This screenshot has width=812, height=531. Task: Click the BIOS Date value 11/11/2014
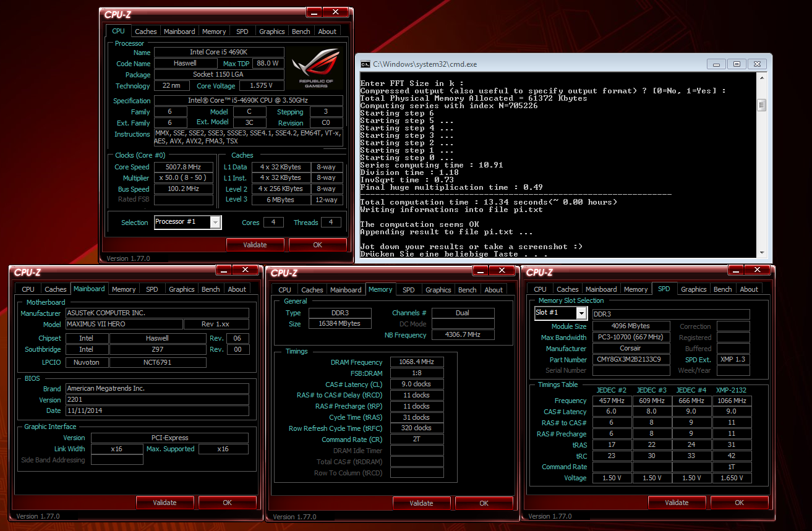pos(156,410)
